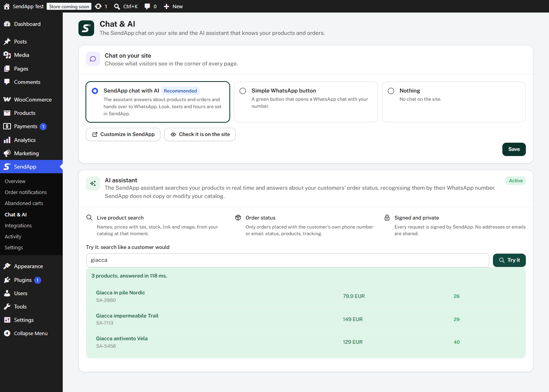549x392 pixels.
Task: Click the Posts pin icon
Action: pos(7,42)
